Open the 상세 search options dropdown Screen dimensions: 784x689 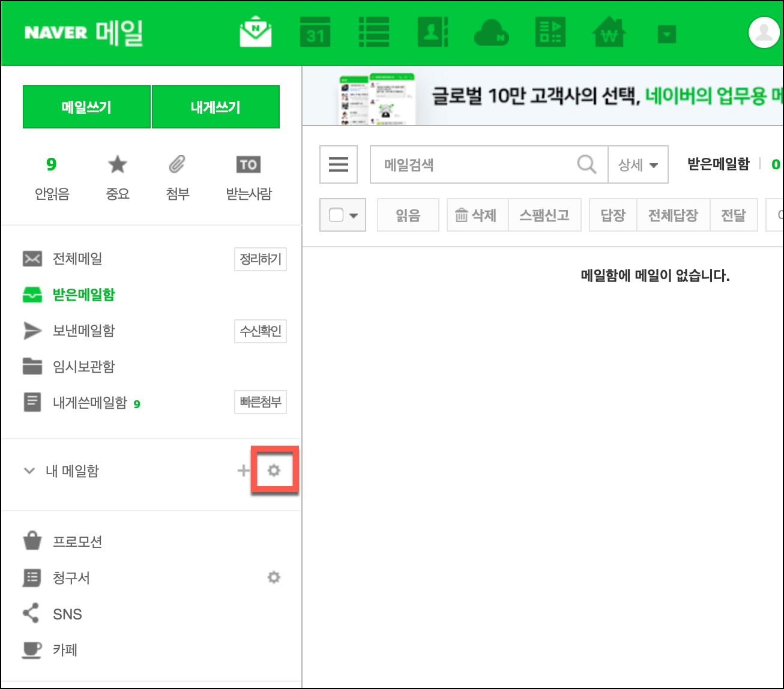[638, 164]
